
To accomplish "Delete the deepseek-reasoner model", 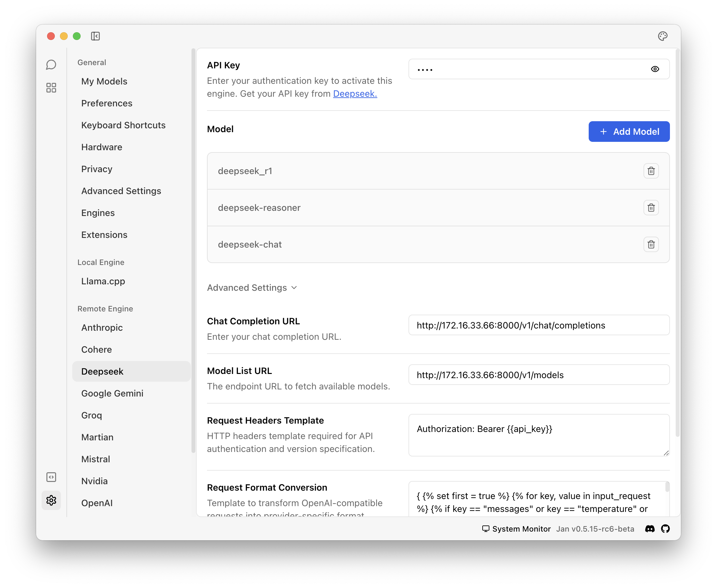I will click(651, 208).
